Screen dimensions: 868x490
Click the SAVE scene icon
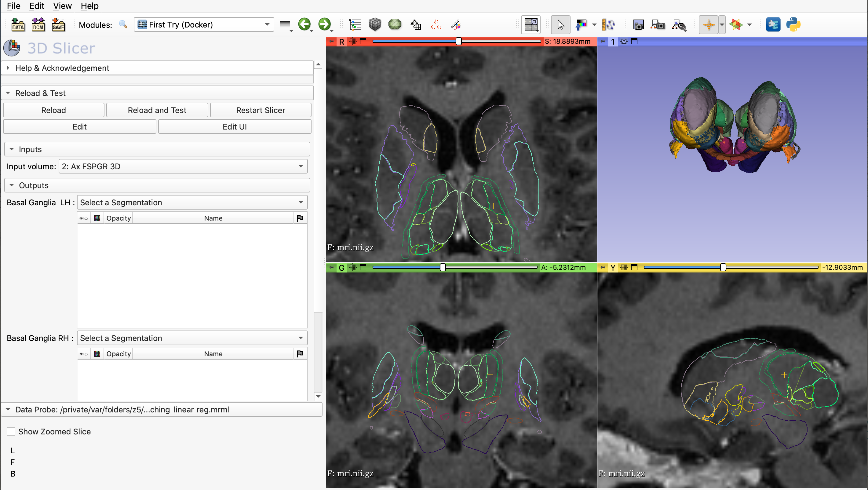tap(58, 25)
